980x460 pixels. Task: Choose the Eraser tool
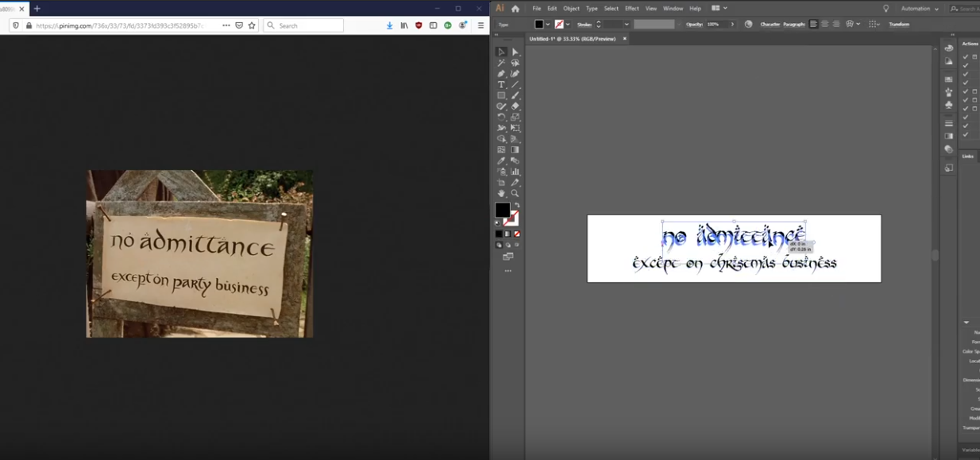[x=515, y=106]
